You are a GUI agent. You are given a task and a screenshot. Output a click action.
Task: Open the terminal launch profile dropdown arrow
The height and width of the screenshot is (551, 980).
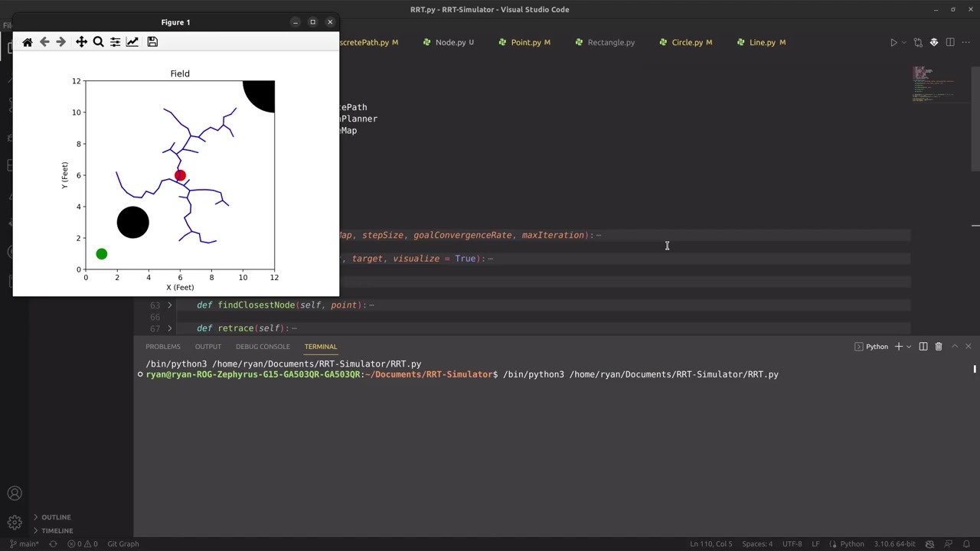tap(909, 347)
